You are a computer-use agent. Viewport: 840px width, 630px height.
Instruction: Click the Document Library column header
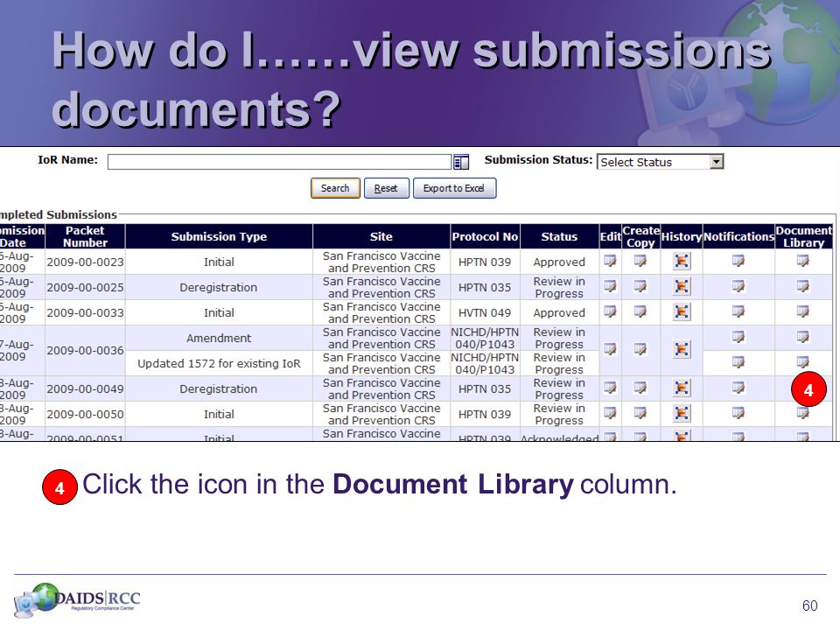[803, 236]
